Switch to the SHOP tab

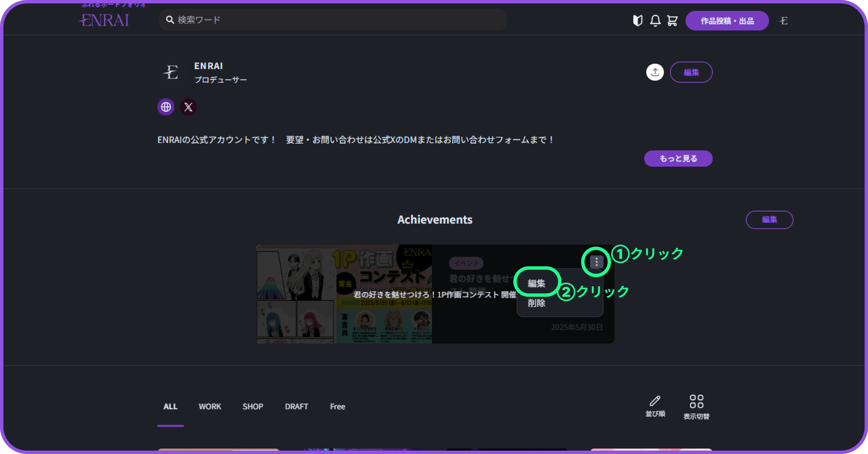[253, 407]
